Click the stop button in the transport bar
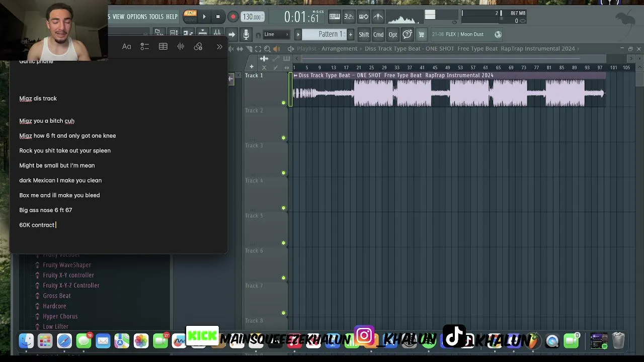Screen dimensions: 644x362 (x=218, y=17)
